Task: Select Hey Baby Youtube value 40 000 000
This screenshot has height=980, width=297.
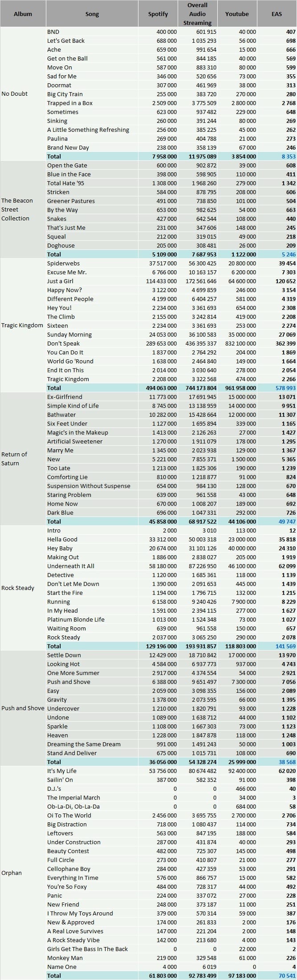Action: [x=241, y=548]
